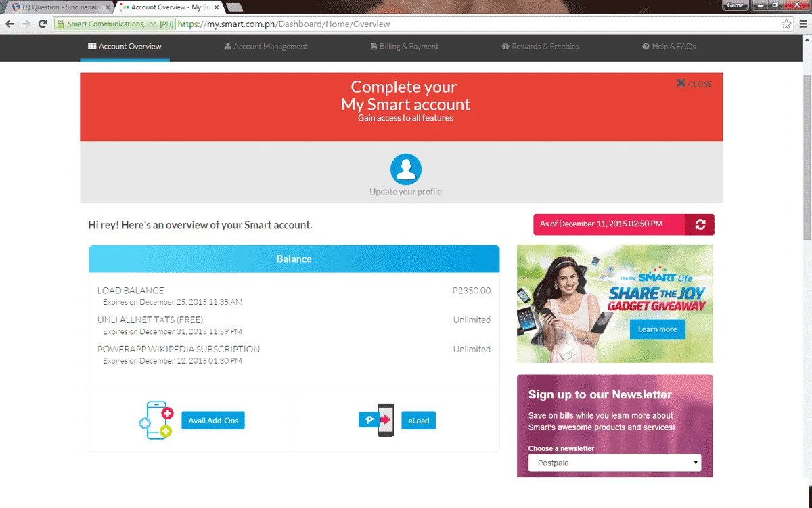Open Rewards & Freebies menu
This screenshot has height=508, width=812.
(540, 47)
